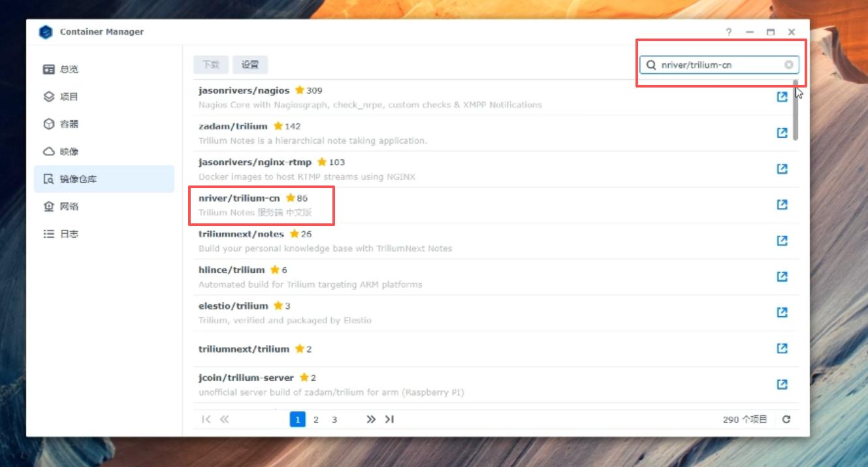Click the 设置 settings button
This screenshot has width=868, height=467.
[x=250, y=65]
